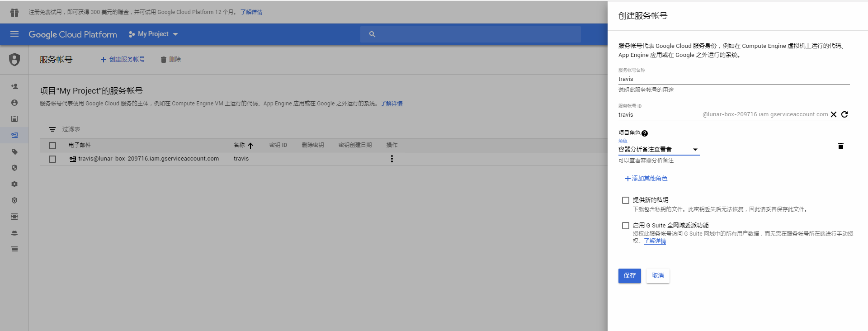Open the My Project selector dropdown
Viewport: 868px width, 331px height.
click(x=153, y=34)
